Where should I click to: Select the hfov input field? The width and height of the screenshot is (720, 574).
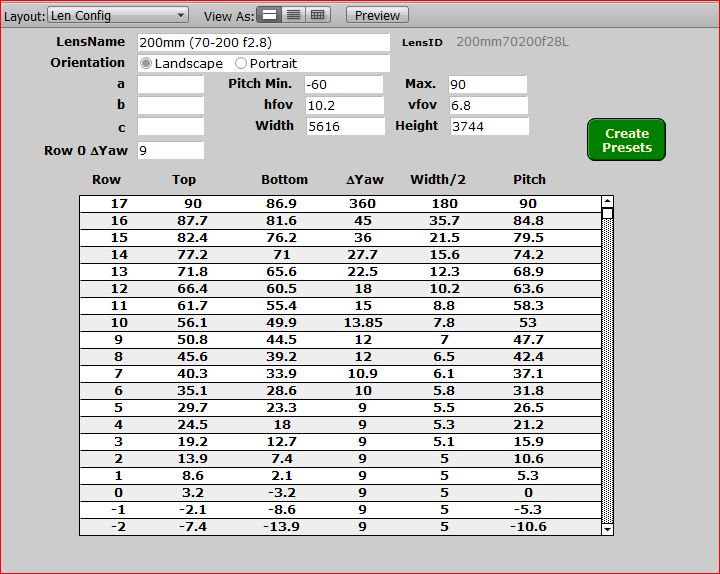point(343,106)
